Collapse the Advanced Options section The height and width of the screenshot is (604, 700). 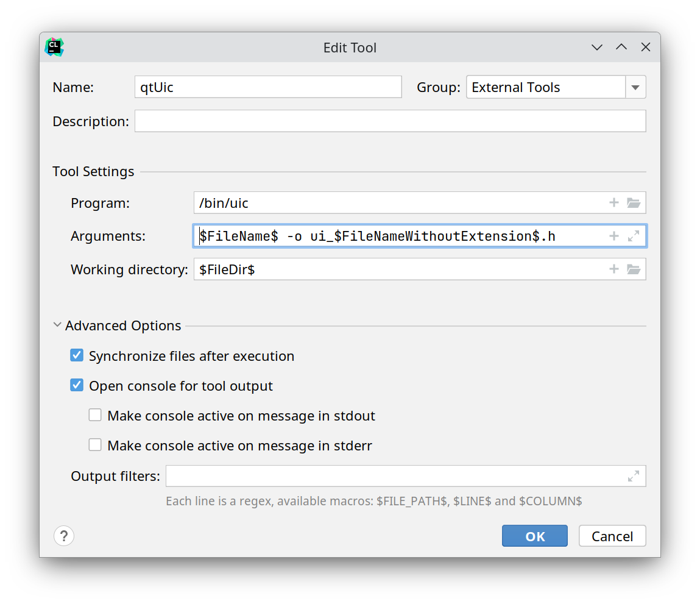pyautogui.click(x=57, y=325)
